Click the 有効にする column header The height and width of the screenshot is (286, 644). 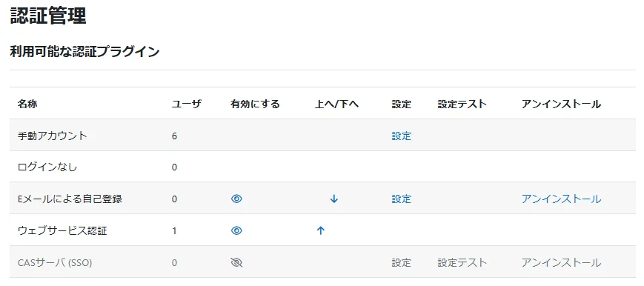(255, 104)
